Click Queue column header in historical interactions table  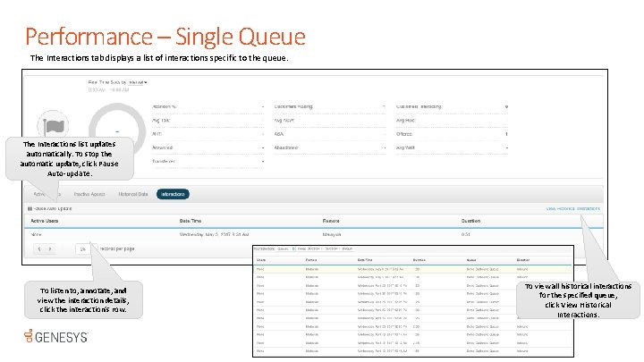pos(471,260)
